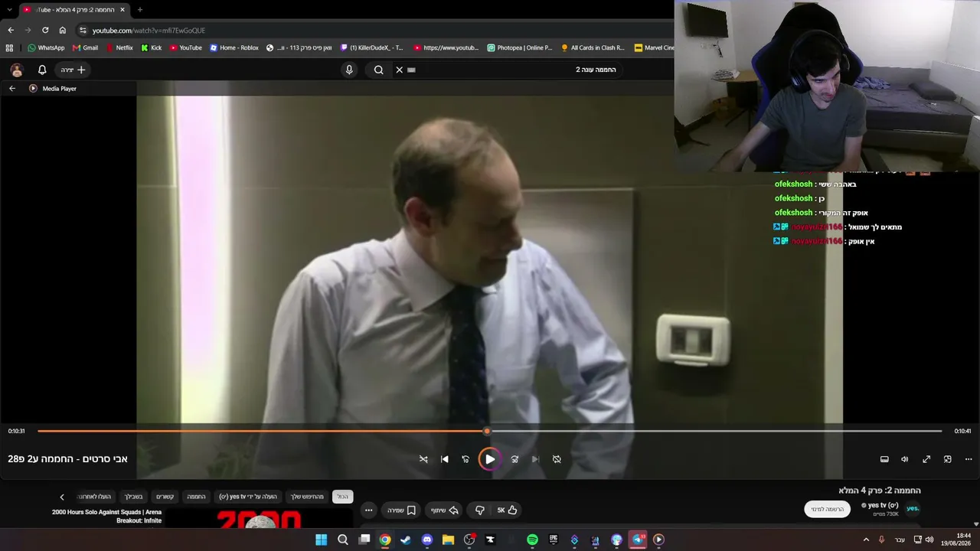Click the captions icon left of the volume
The height and width of the screenshot is (551, 980).
(884, 459)
